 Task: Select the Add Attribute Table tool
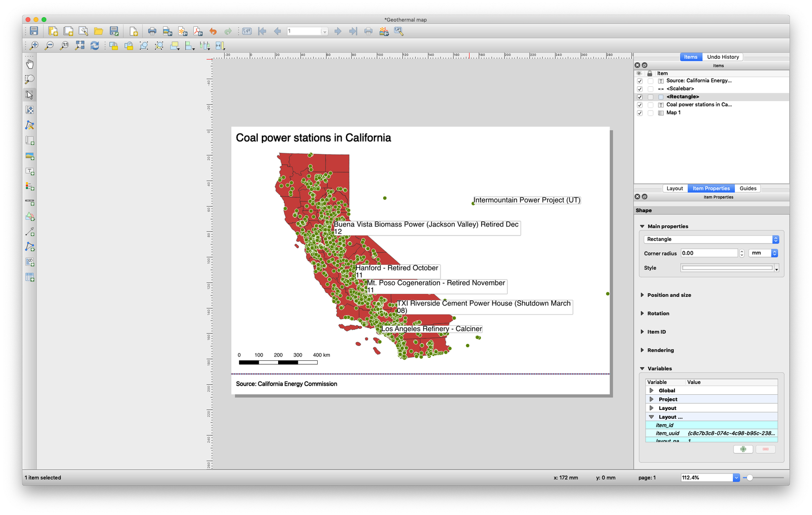30,278
